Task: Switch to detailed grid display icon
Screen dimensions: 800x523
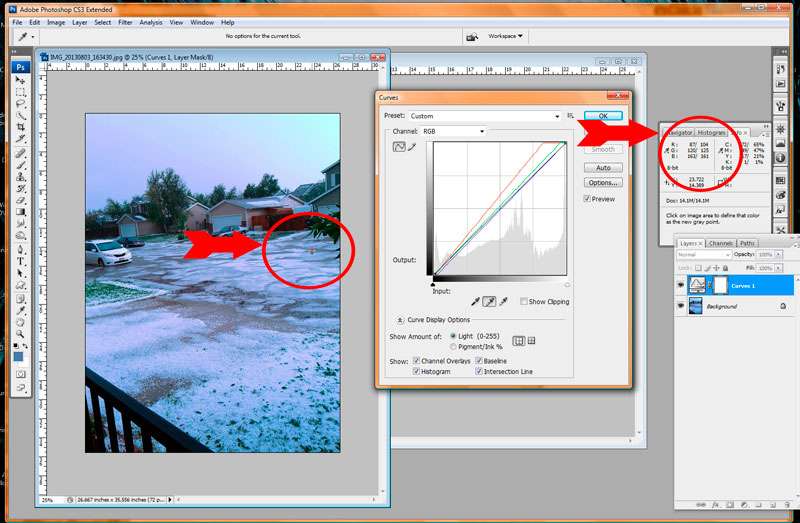Action: [x=531, y=341]
